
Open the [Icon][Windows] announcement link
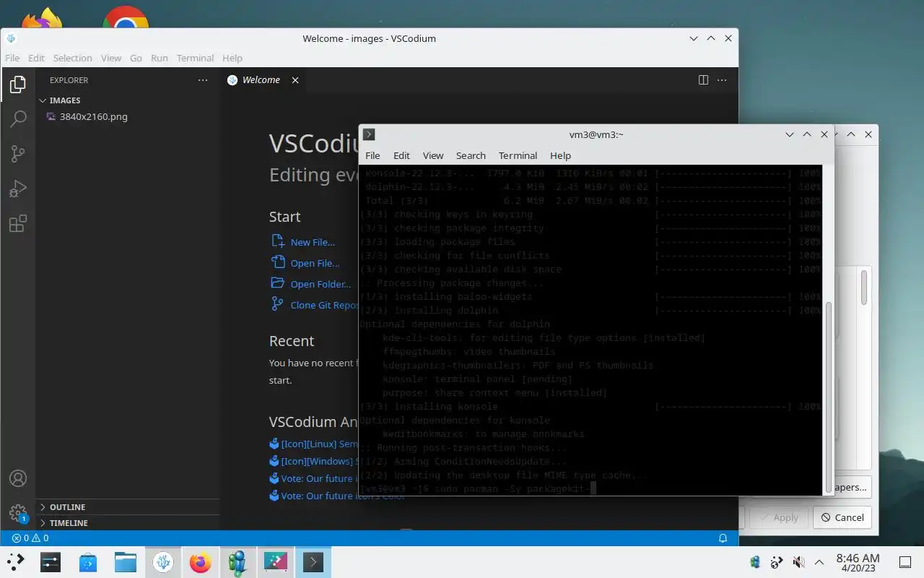(x=319, y=461)
